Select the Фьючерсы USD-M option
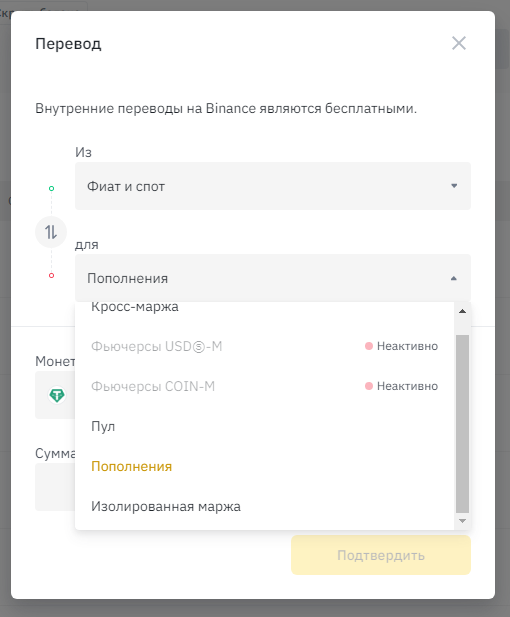This screenshot has width=510, height=617. click(264, 346)
